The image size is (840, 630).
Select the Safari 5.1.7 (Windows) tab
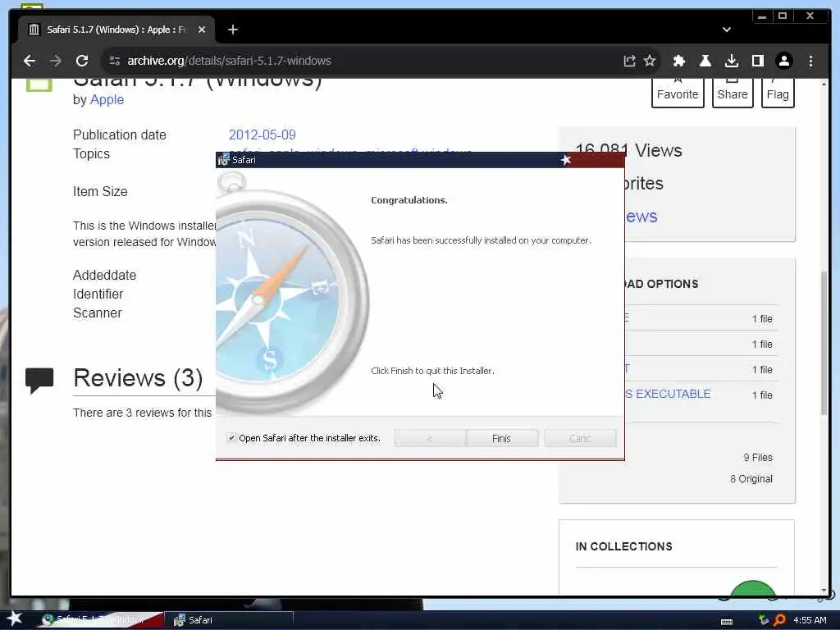coord(116,30)
